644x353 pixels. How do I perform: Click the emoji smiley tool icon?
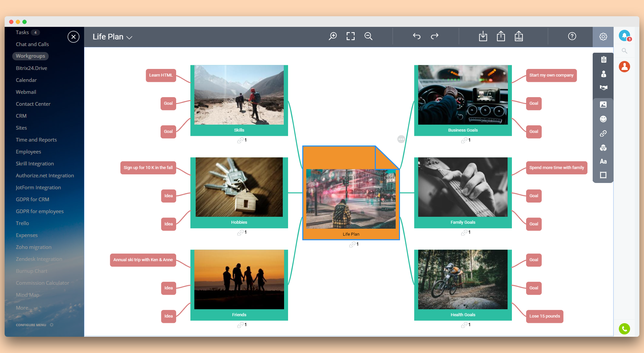click(603, 119)
